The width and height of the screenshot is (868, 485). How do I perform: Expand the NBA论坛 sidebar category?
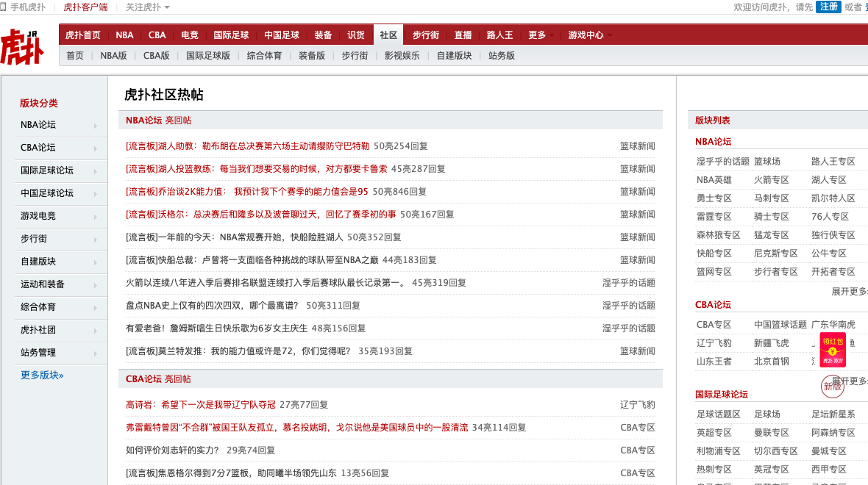click(x=60, y=125)
